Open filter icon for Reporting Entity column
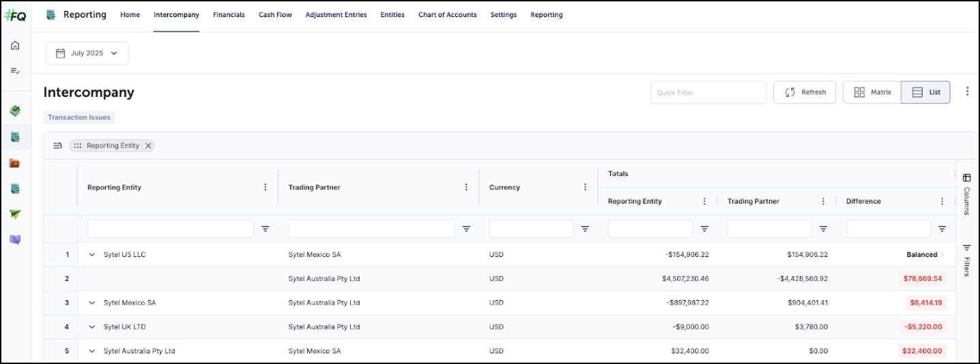This screenshot has height=364, width=980. 265,229
